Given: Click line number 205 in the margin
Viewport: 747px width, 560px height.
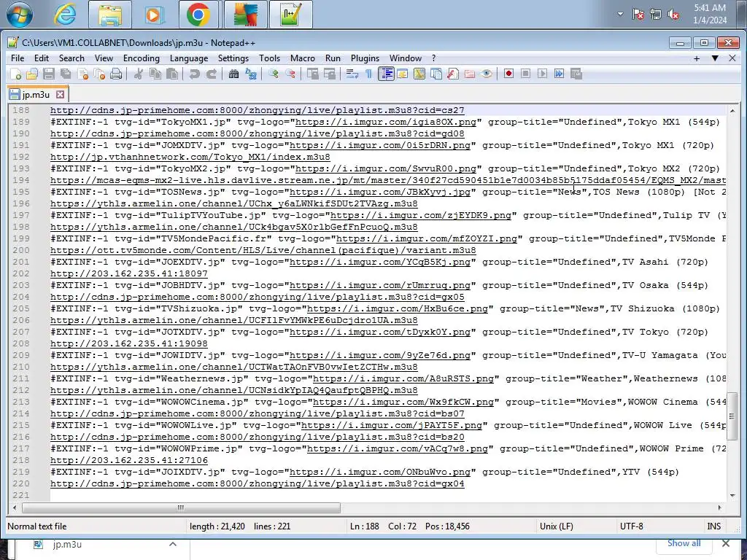Looking at the screenshot, I should click(21, 308).
